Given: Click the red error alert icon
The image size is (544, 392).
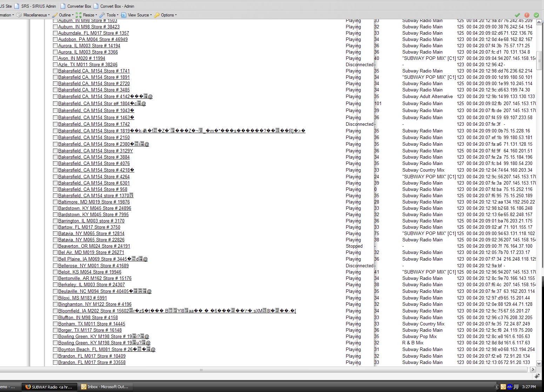Looking at the screenshot, I should tap(526, 15).
